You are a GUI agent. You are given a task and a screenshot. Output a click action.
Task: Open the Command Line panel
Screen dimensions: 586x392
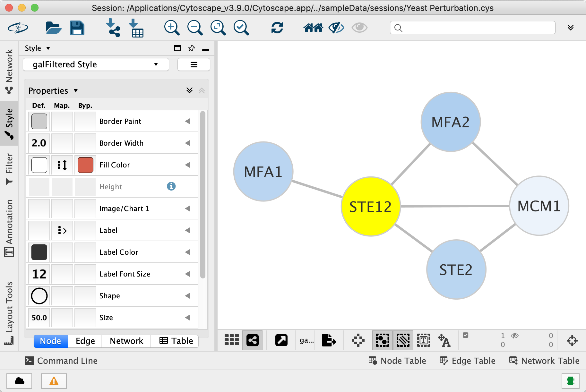(61, 361)
